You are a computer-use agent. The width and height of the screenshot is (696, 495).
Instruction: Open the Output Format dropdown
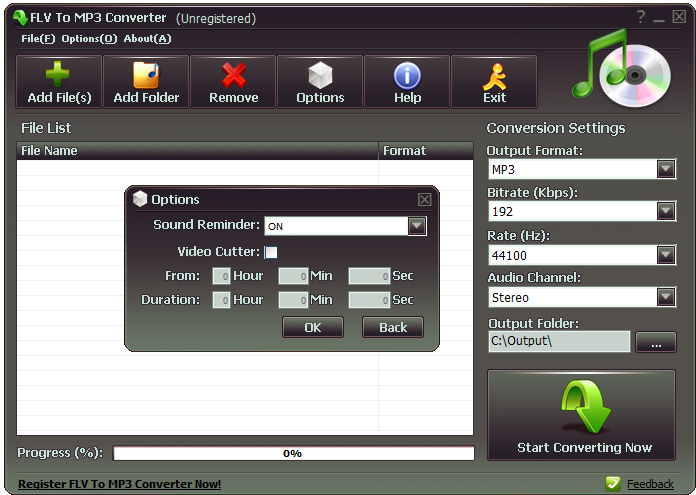[x=666, y=169]
